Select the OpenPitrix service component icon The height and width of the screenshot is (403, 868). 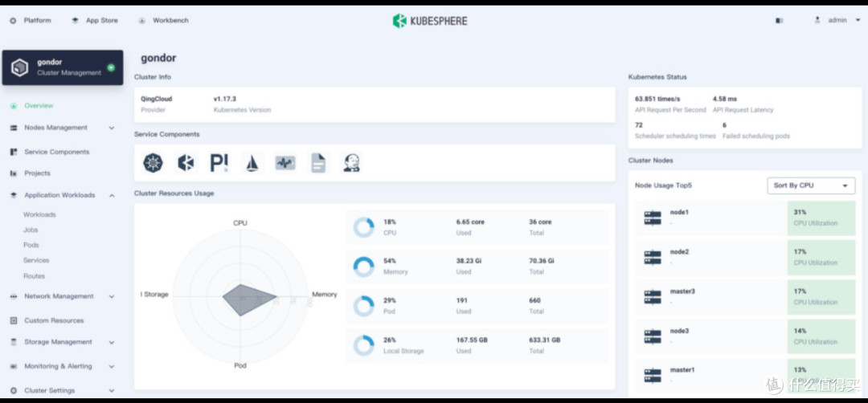tap(219, 162)
